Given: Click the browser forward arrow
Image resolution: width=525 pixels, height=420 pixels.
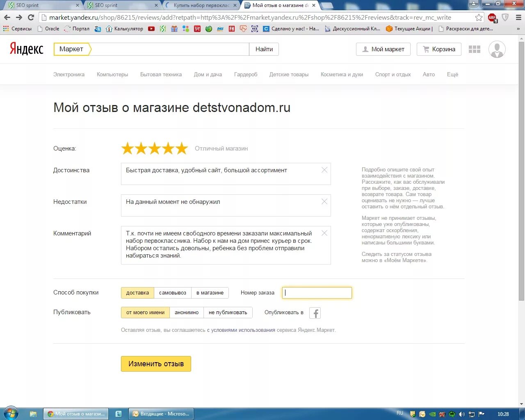Looking at the screenshot, I should 19,18.
